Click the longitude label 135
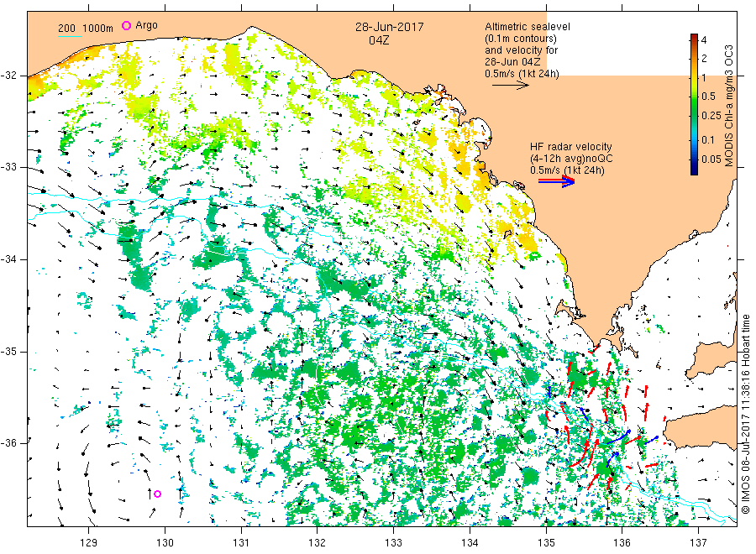 pos(546,543)
